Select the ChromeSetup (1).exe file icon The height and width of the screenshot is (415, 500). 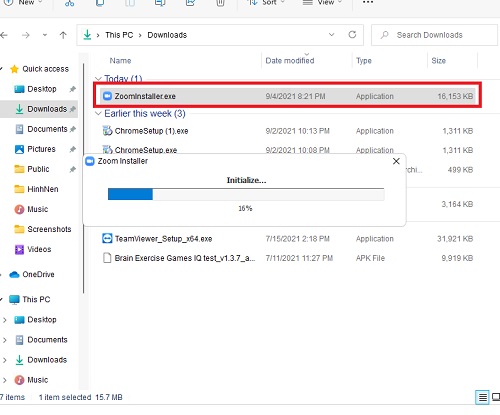click(107, 131)
